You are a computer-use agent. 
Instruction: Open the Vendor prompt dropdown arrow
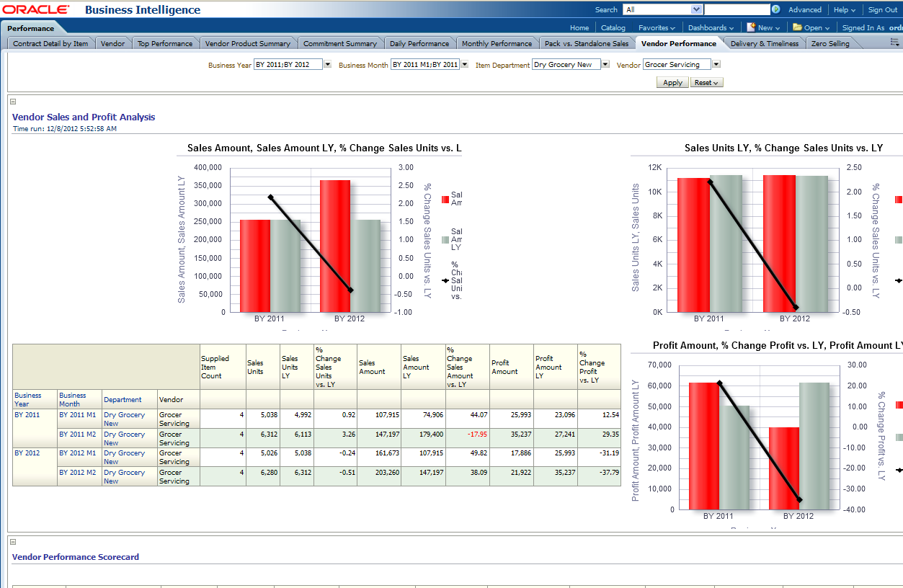click(x=716, y=64)
